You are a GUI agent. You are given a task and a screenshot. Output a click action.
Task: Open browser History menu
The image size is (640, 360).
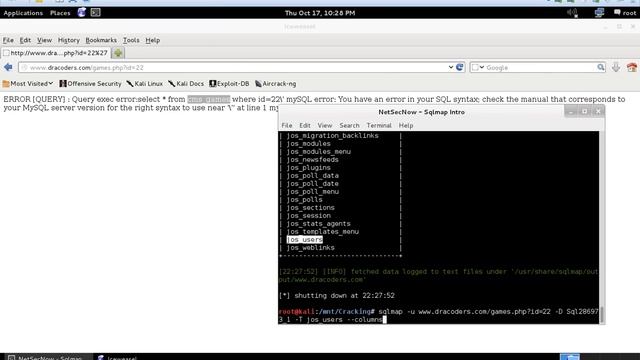(69, 40)
